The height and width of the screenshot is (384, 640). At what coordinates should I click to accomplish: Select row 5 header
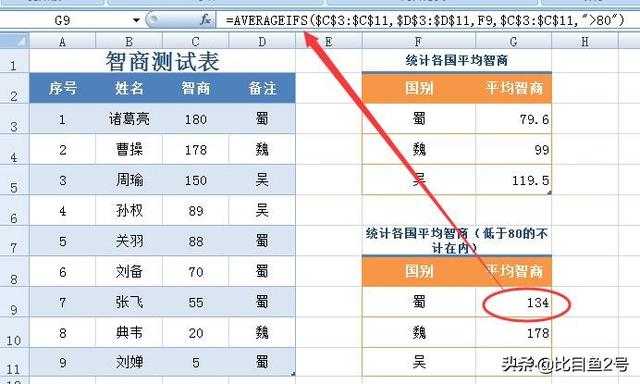click(x=14, y=180)
